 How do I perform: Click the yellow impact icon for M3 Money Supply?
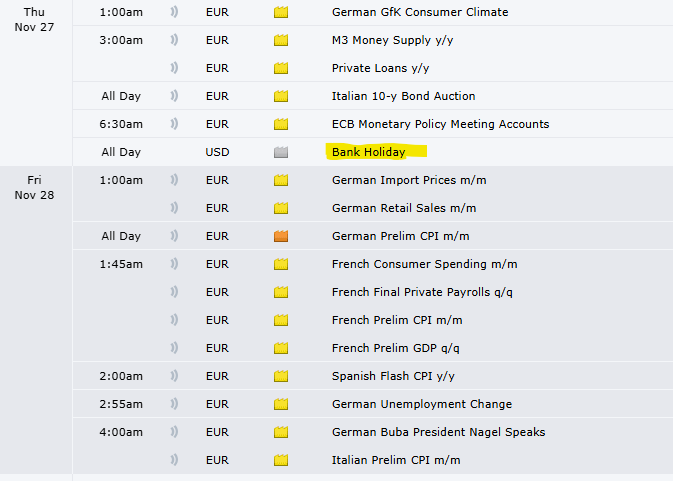point(280,41)
